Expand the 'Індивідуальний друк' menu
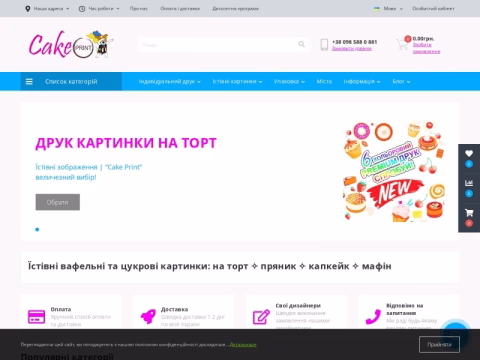 pos(170,82)
